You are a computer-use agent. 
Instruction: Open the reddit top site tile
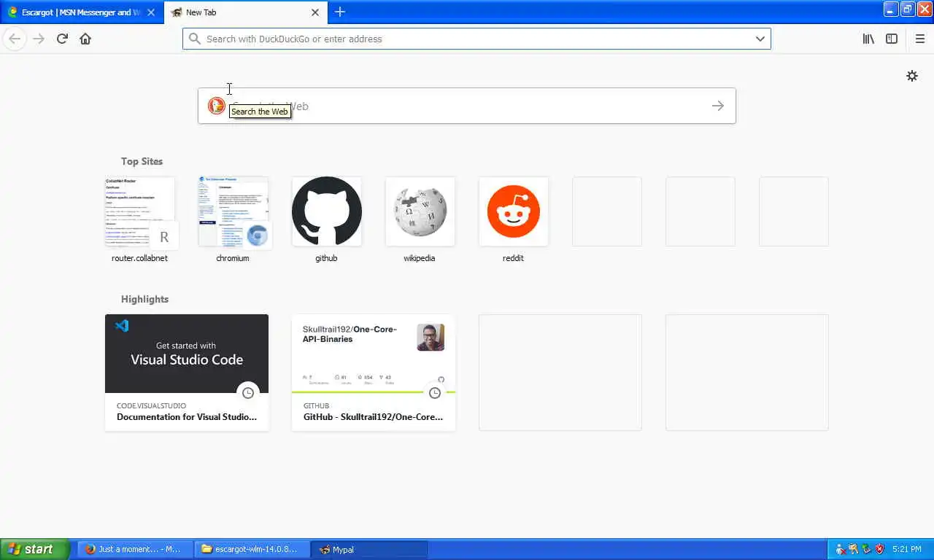[513, 211]
